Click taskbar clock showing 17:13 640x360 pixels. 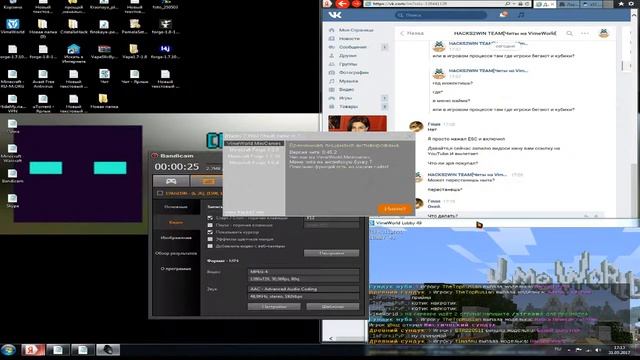pyautogui.click(x=619, y=350)
